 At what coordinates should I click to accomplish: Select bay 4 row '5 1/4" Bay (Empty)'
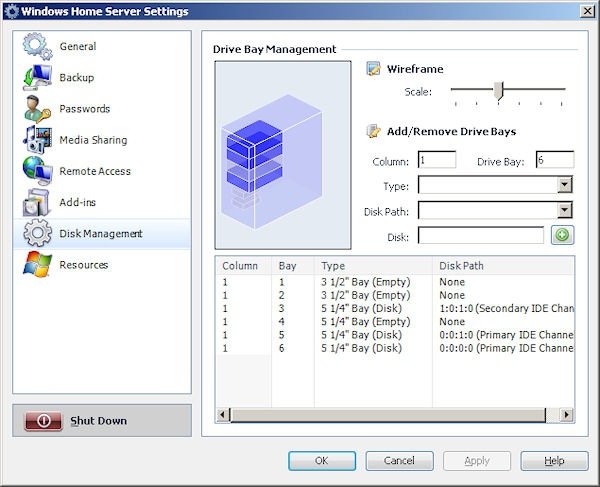point(395,322)
